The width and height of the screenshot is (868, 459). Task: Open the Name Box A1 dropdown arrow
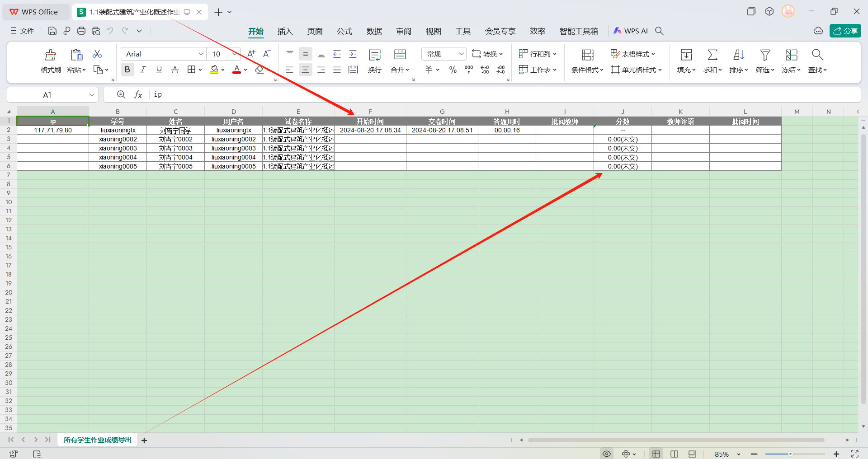coord(91,95)
